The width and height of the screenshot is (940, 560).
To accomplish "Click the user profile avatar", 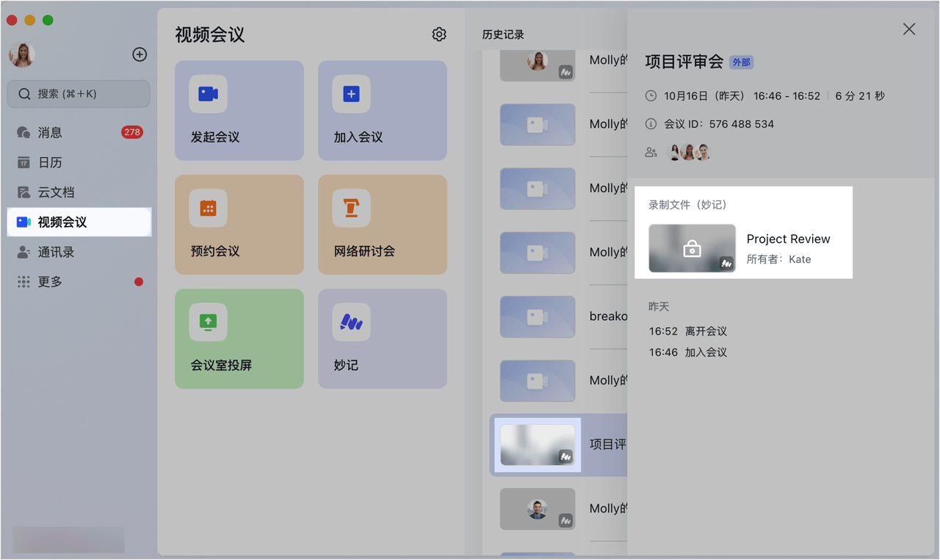I will click(x=22, y=54).
